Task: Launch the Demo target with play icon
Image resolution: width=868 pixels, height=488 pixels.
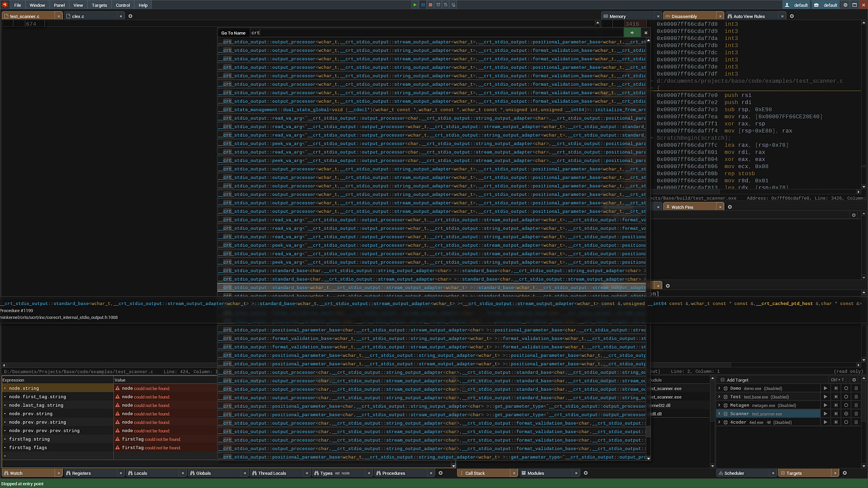Action: (826, 388)
